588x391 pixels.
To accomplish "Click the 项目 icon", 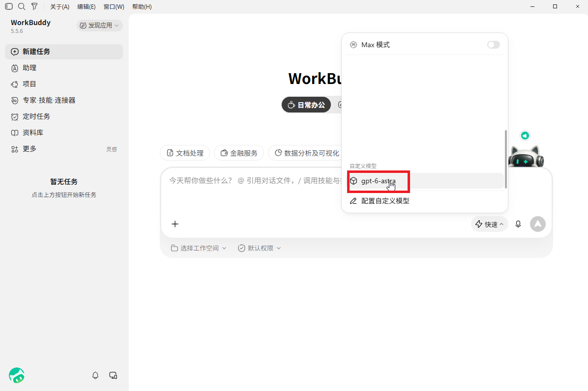I will [x=15, y=84].
